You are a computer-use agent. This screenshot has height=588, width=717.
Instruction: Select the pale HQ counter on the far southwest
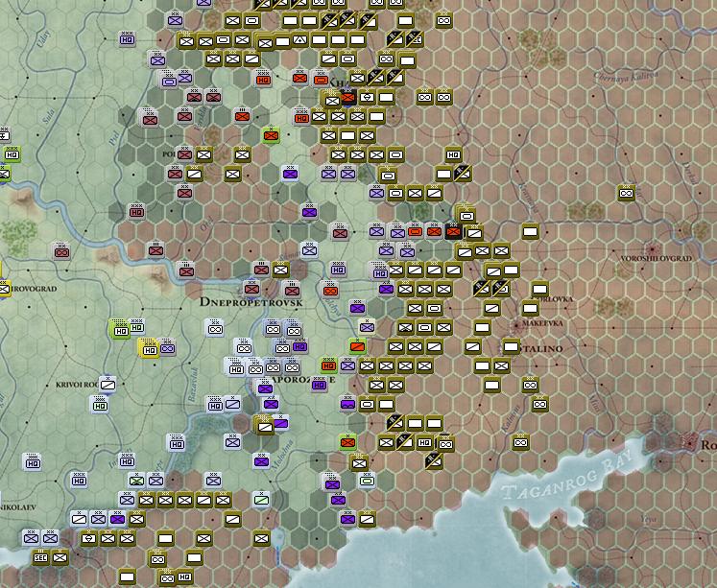pyautogui.click(x=33, y=462)
